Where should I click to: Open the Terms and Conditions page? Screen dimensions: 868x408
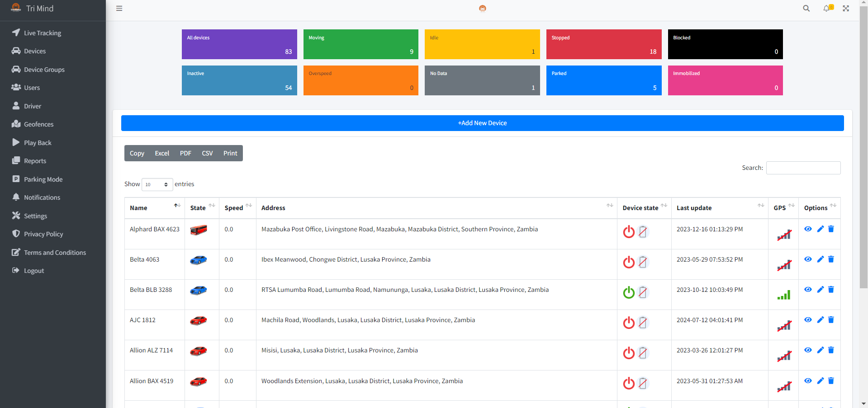click(x=55, y=252)
